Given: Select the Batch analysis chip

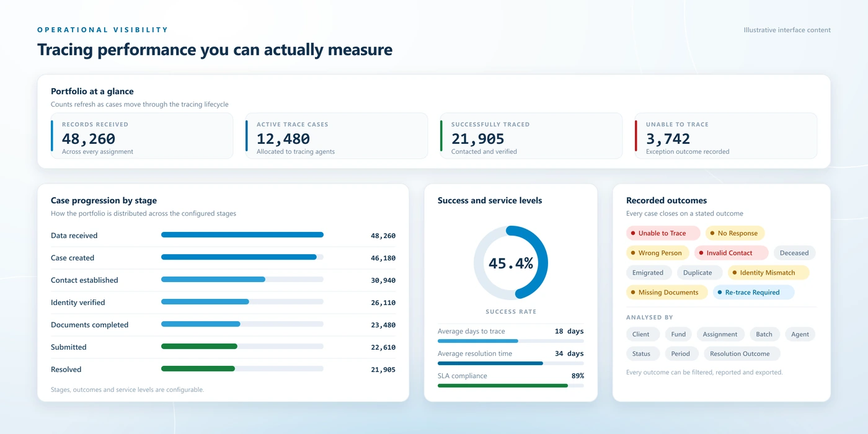Looking at the screenshot, I should point(764,334).
